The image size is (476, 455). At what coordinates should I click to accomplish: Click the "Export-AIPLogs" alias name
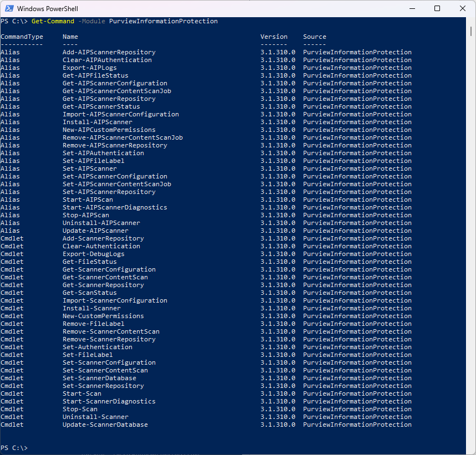coord(90,68)
